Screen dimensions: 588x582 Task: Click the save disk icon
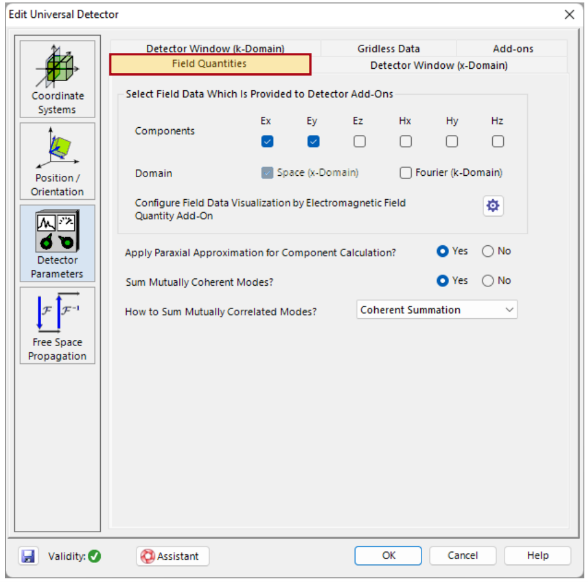coord(28,556)
